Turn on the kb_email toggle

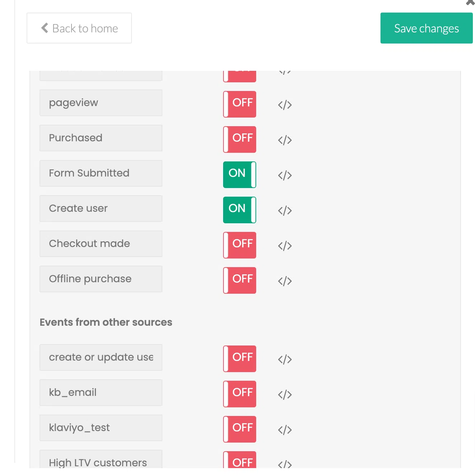[240, 394]
